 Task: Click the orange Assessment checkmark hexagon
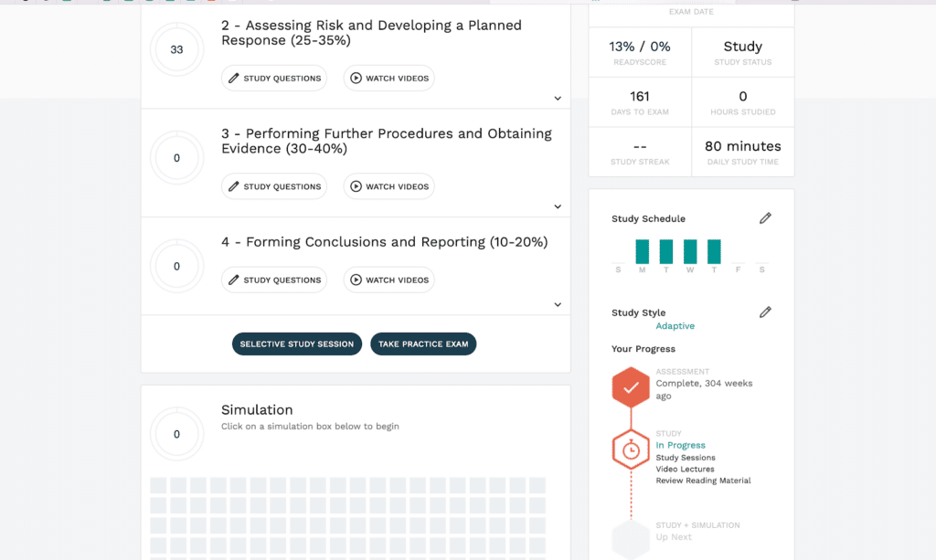pos(631,387)
